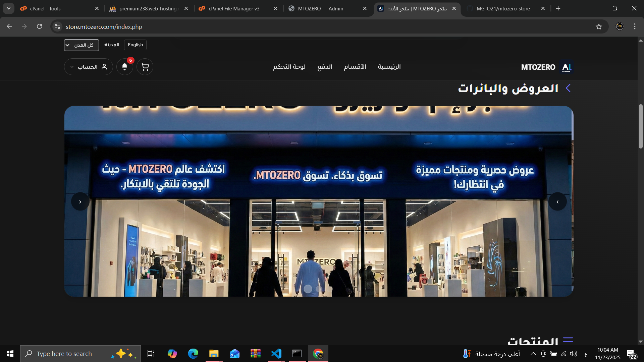Switch site language to English
The height and width of the screenshot is (362, 644).
(x=135, y=45)
